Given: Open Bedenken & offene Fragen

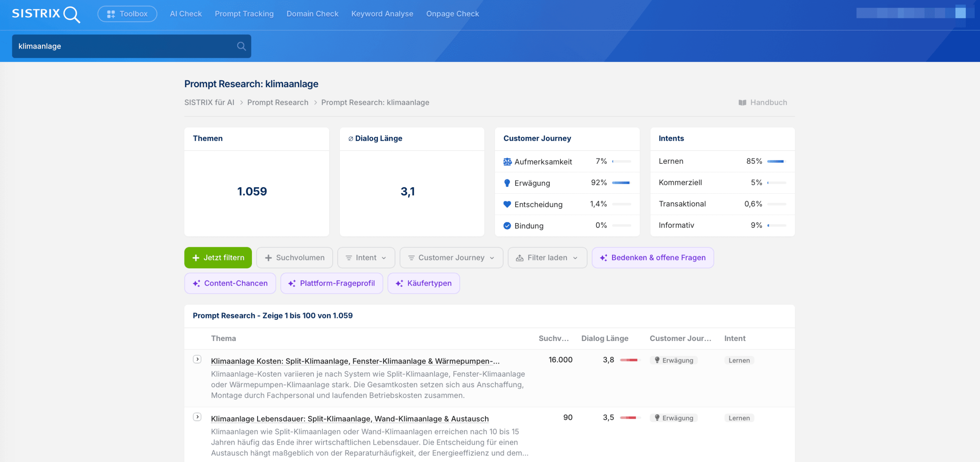Looking at the screenshot, I should pos(653,258).
